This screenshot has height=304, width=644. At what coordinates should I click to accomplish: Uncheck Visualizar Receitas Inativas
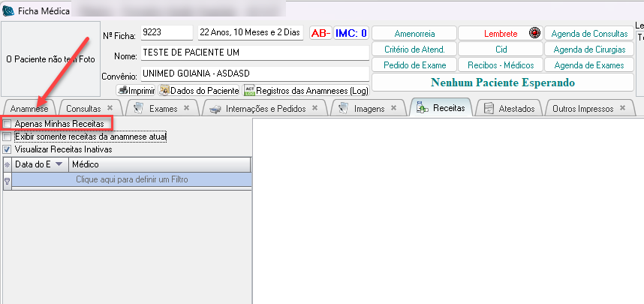pos(8,149)
